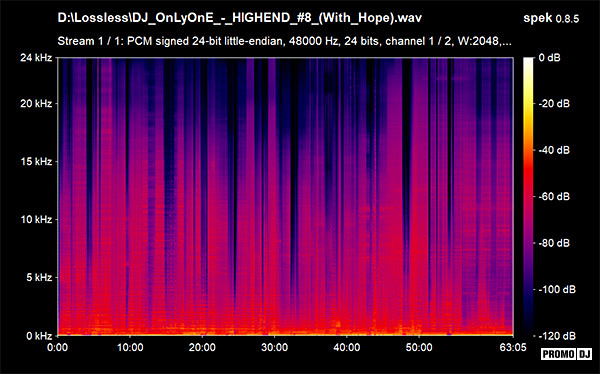Viewport: 600px width, 374px height.
Task: Click the -60 dB level on the color bar
Action: (528, 197)
